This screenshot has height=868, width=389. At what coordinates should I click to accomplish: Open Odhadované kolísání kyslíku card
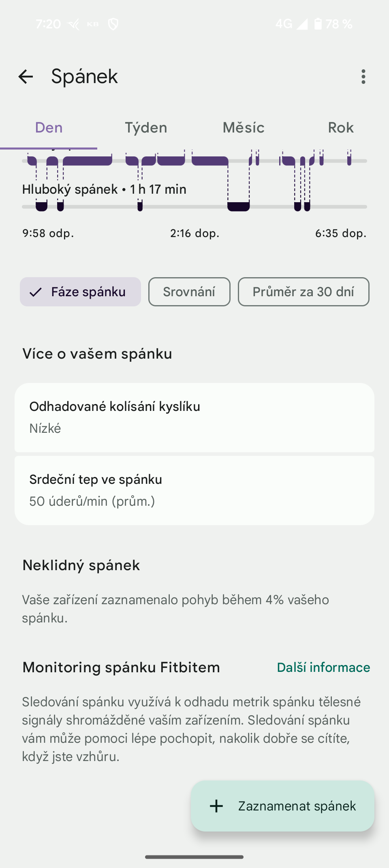(x=194, y=417)
